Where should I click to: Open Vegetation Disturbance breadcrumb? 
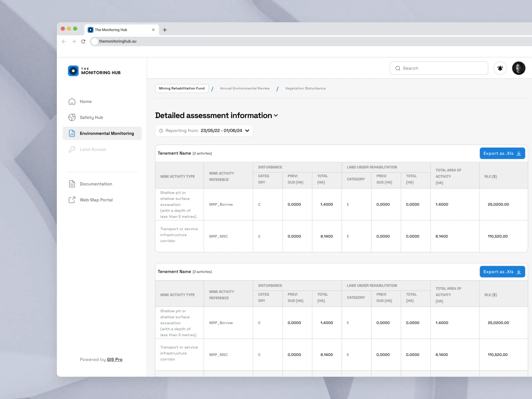[305, 88]
